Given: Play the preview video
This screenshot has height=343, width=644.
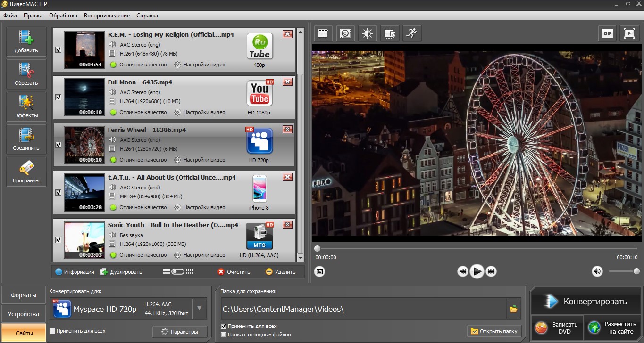Looking at the screenshot, I should point(477,271).
